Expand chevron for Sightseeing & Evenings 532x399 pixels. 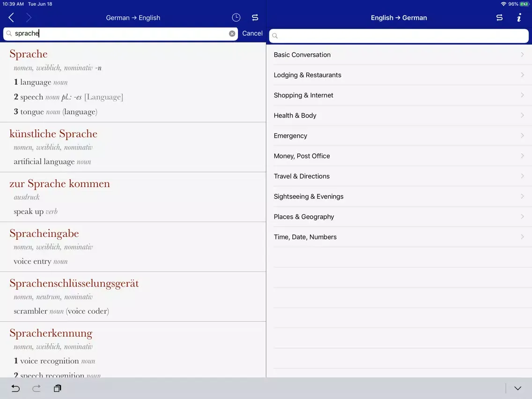pos(522,196)
